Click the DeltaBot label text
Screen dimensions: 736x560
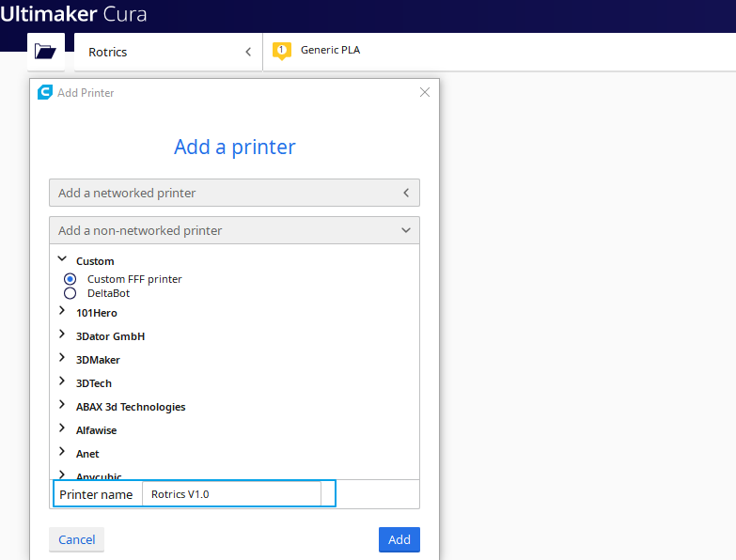coord(108,293)
